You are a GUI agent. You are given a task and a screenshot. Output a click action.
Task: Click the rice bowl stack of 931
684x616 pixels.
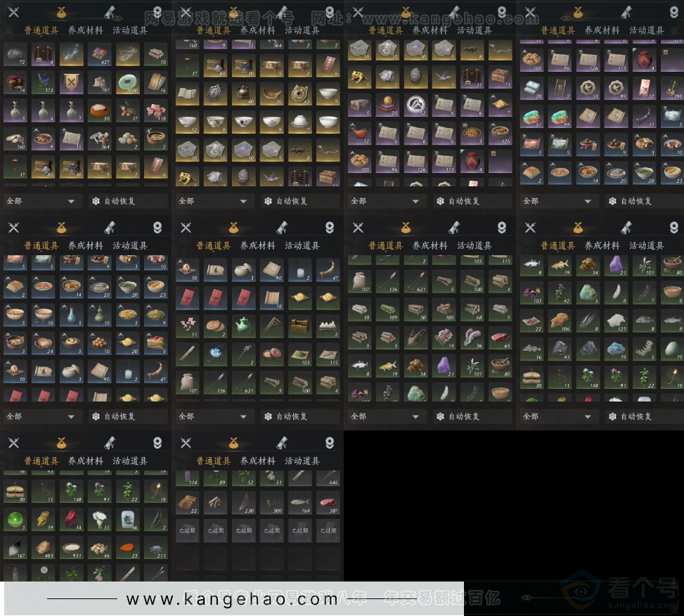point(71,548)
